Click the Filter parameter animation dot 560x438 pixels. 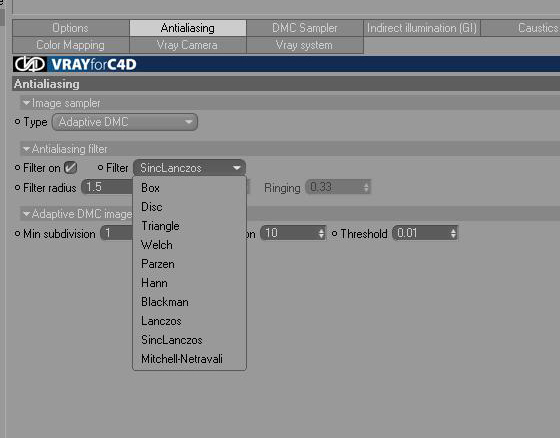click(x=100, y=168)
